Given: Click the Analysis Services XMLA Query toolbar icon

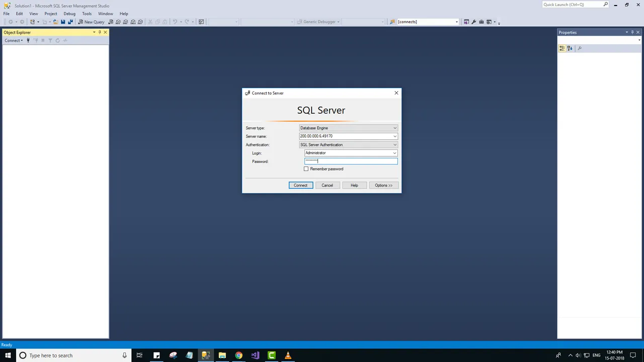Looking at the screenshot, I should tap(133, 22).
